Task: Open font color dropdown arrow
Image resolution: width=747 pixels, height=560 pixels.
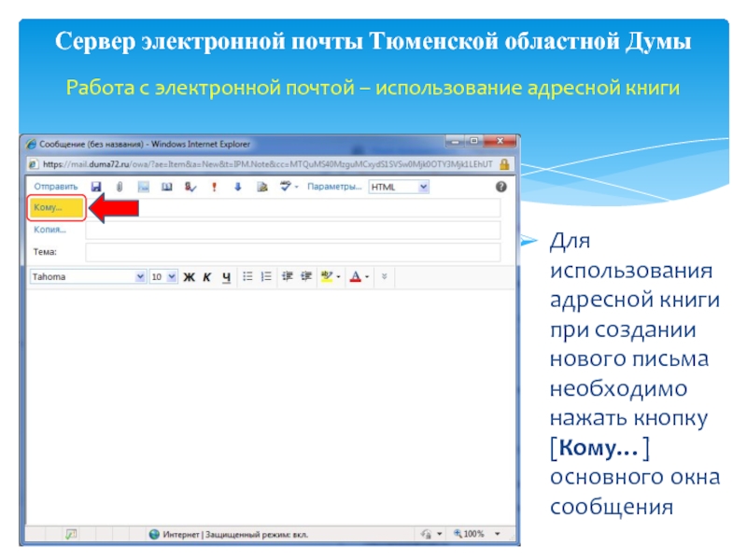Action: [367, 277]
